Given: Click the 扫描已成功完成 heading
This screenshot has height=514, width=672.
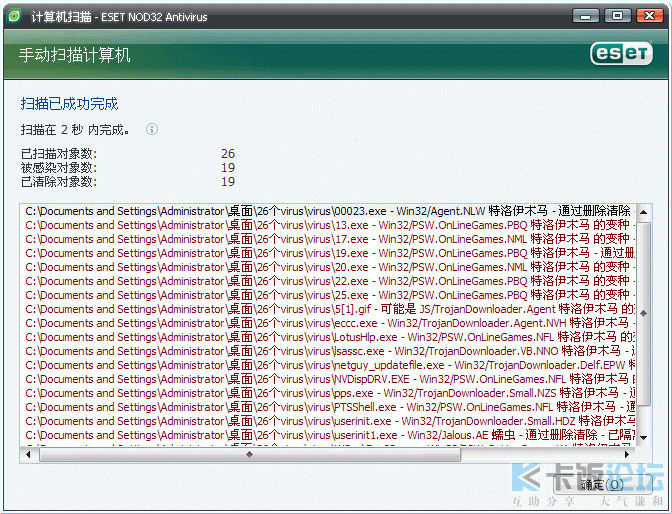Looking at the screenshot, I should point(69,104).
